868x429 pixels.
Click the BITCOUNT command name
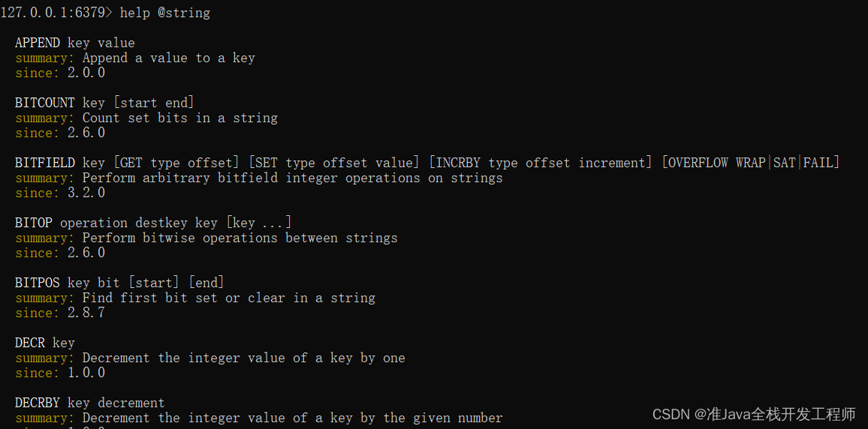tap(45, 103)
